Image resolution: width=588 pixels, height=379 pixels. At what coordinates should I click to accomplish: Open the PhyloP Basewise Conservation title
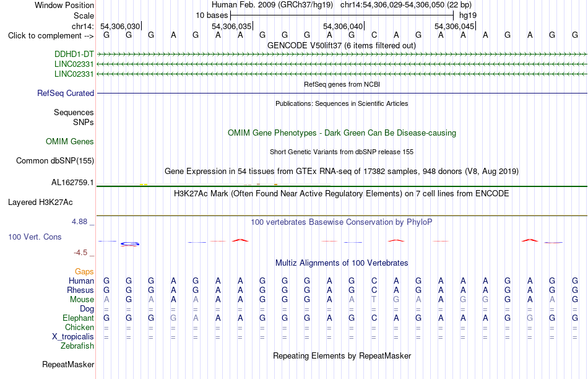342,222
